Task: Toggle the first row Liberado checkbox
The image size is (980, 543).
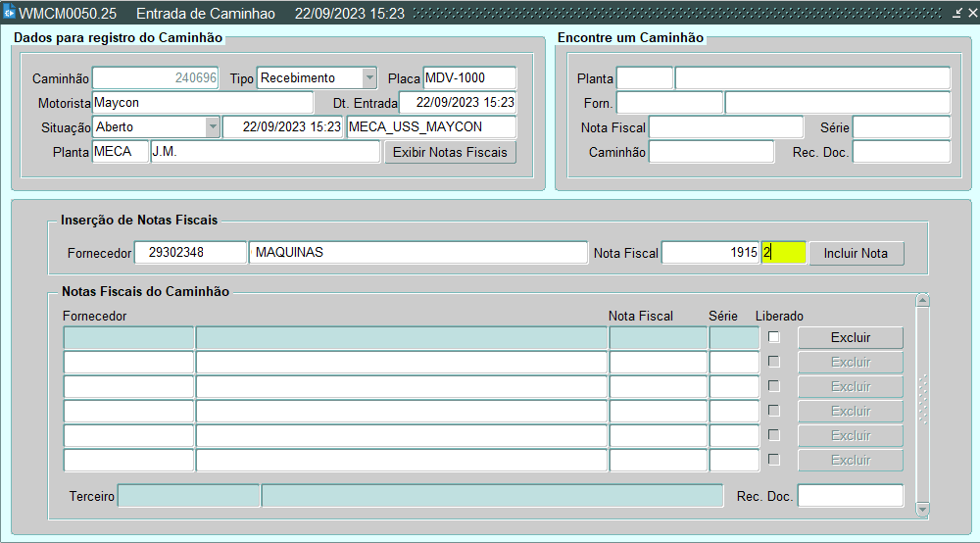Action: [x=774, y=337]
